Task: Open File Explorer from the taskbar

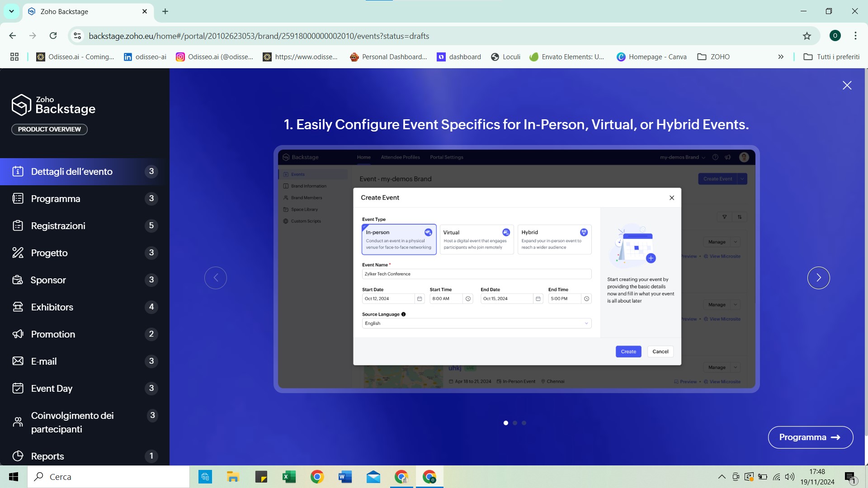Action: coord(233,477)
